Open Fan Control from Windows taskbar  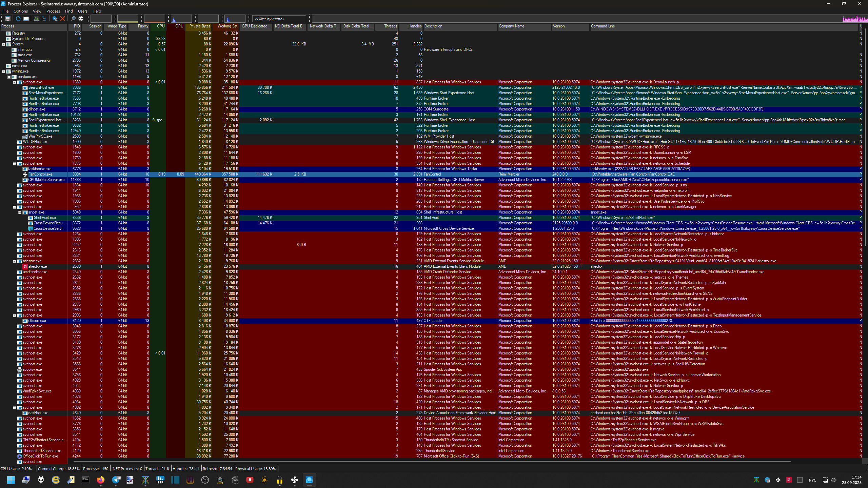(x=294, y=480)
